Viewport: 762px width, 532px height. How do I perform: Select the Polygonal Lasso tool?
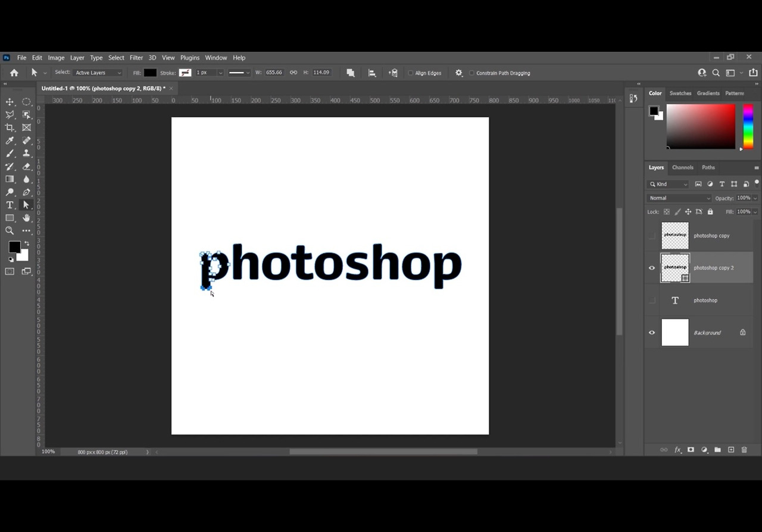10,115
